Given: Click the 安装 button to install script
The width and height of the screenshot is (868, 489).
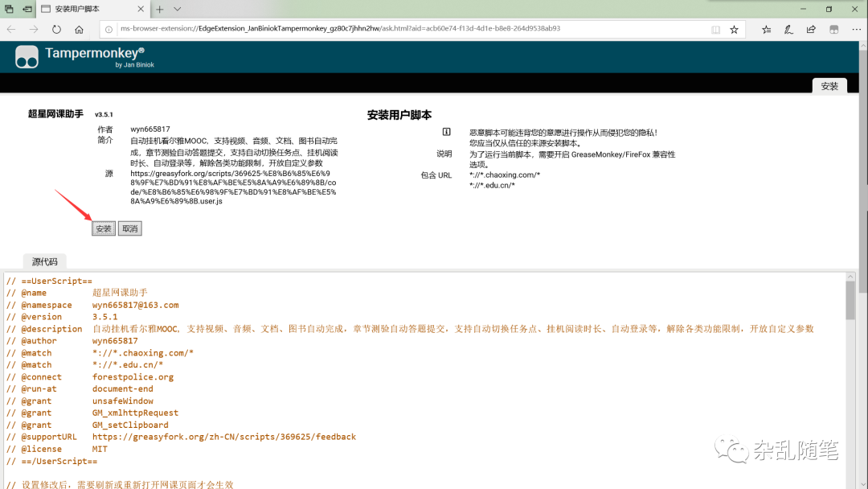Looking at the screenshot, I should point(103,228).
